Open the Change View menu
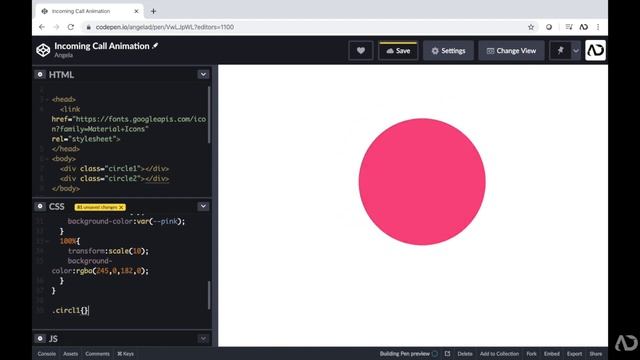Viewport: 640px width, 360px height. (x=511, y=51)
